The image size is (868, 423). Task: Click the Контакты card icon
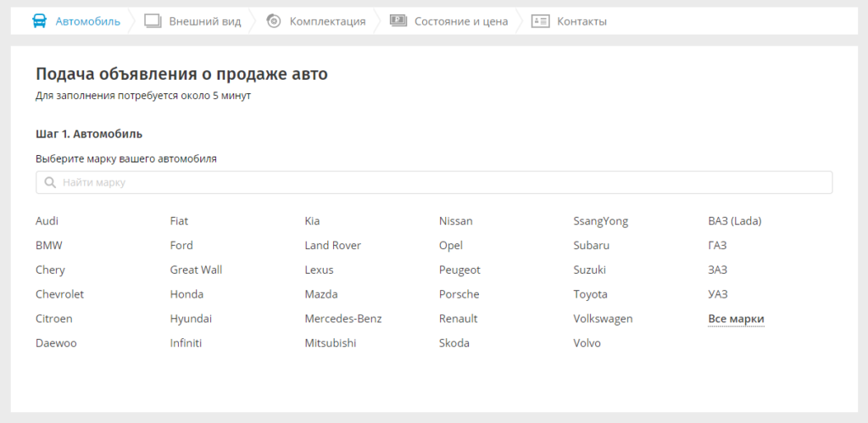(x=541, y=21)
